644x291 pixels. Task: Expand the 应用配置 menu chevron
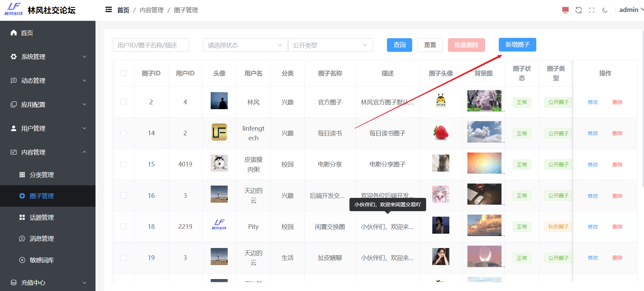[x=85, y=104]
